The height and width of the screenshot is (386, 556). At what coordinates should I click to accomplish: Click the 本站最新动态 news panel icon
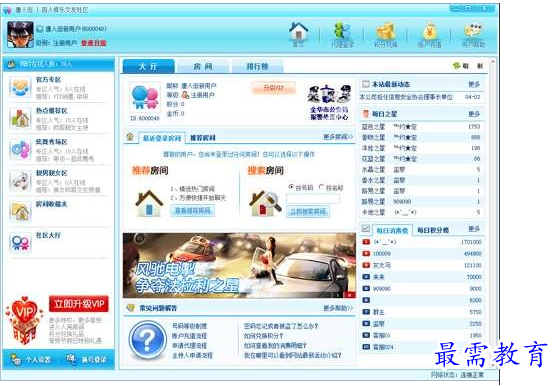click(x=365, y=84)
